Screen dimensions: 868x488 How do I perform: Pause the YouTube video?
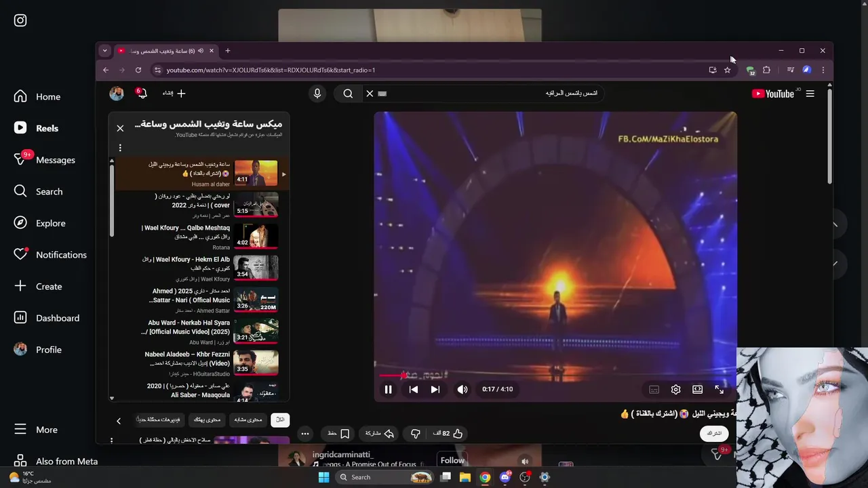pos(388,390)
